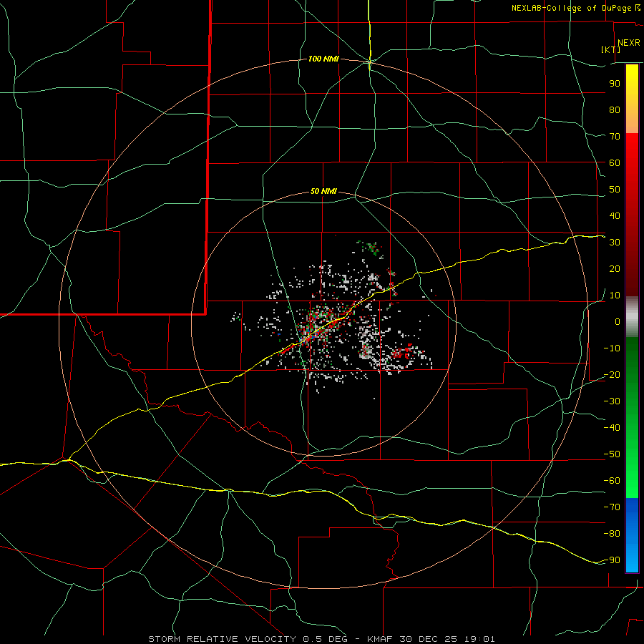This screenshot has width=644, height=644.
Task: Click the yellow-orange segment of the color bar
Action: pos(632,99)
